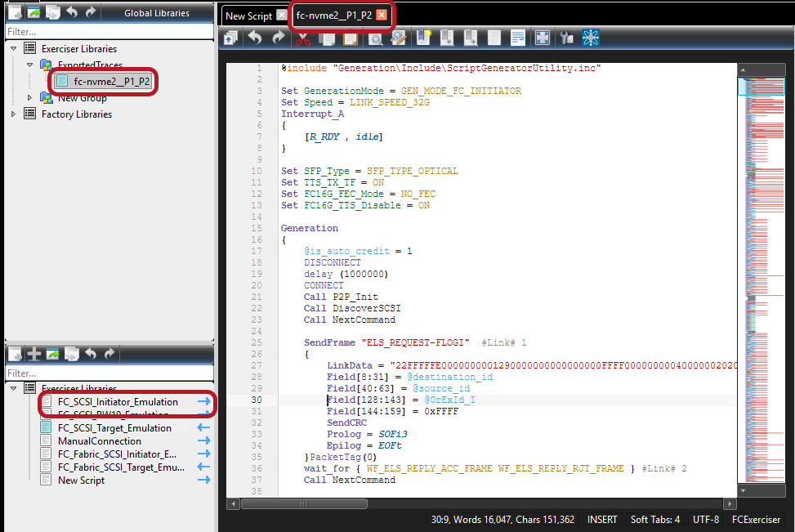Select FC_SCSI_Initiator_Emulation script

[118, 402]
